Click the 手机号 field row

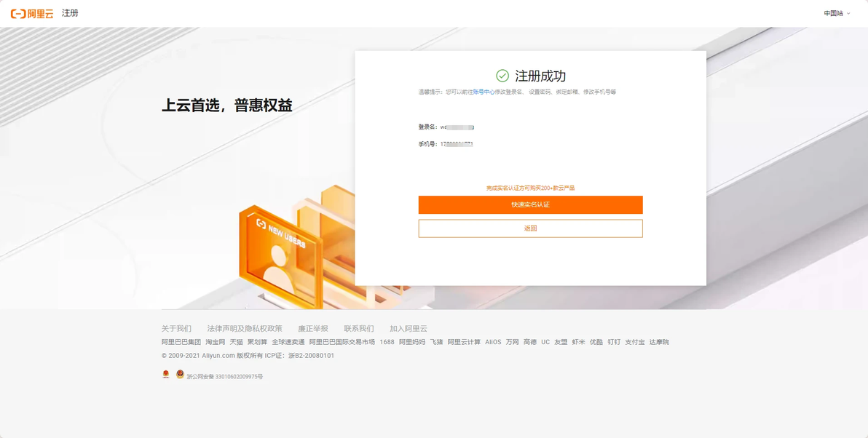(446, 144)
